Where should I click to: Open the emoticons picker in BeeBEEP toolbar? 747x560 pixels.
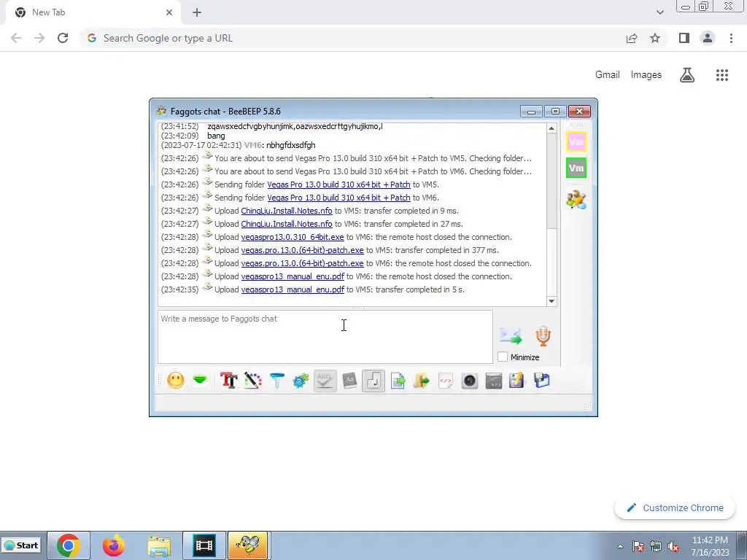pyautogui.click(x=176, y=381)
